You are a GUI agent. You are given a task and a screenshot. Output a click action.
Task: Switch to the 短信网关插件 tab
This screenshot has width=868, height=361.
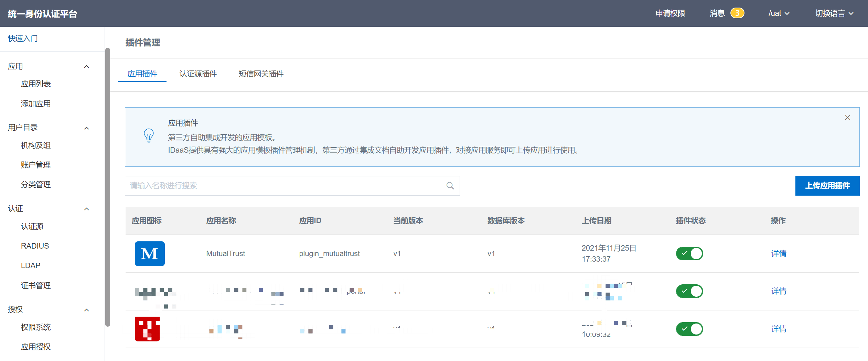point(261,74)
